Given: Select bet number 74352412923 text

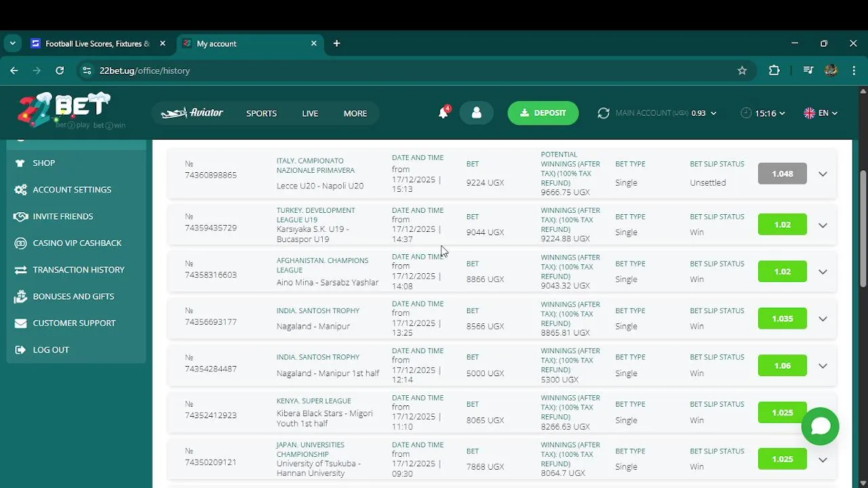Looking at the screenshot, I should (x=211, y=415).
